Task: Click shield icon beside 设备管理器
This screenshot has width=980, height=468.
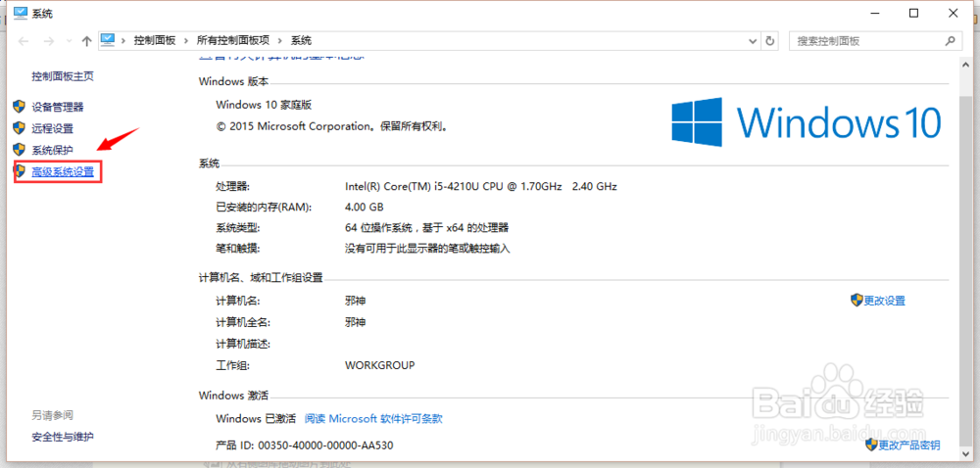Action: coord(20,106)
